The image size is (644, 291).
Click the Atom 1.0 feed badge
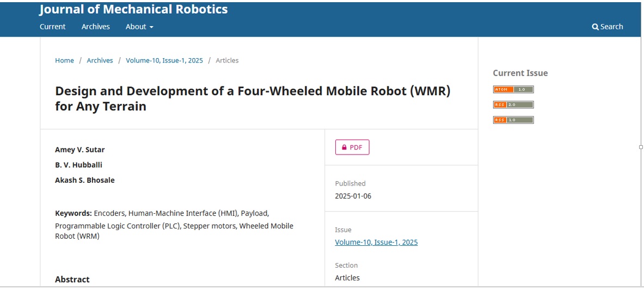[513, 89]
